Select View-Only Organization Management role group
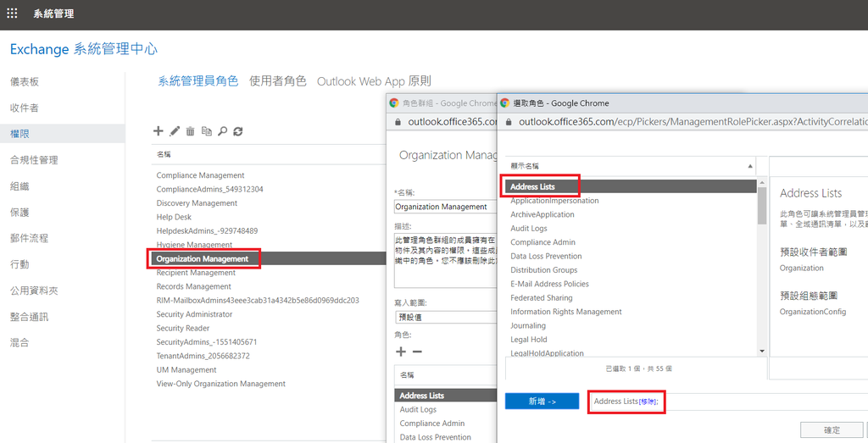Viewport: 868px width, 443px height. [x=221, y=383]
